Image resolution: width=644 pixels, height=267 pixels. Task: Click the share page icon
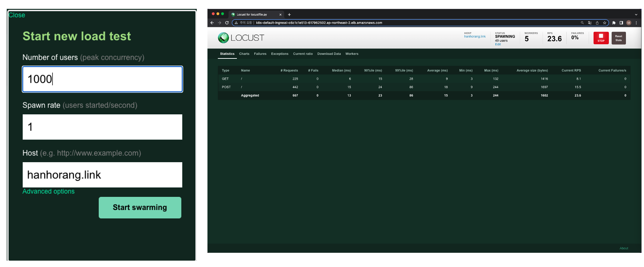[x=597, y=23]
